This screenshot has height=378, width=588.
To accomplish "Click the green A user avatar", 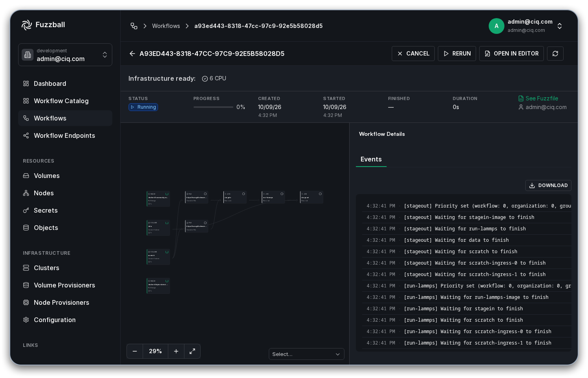I will click(497, 26).
